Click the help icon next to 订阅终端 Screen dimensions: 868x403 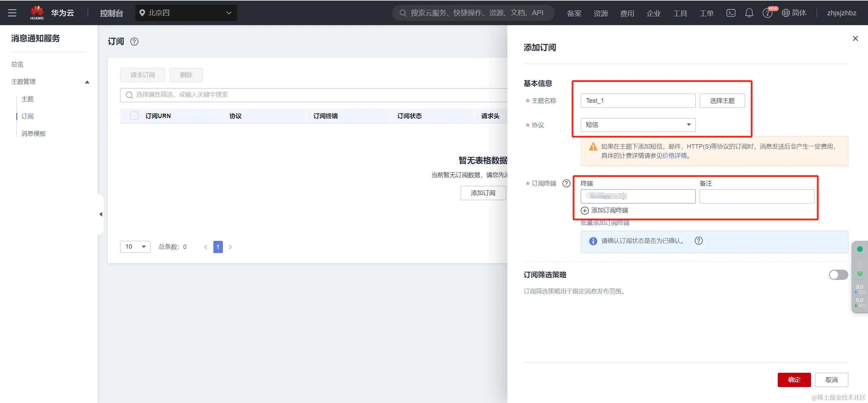(566, 184)
